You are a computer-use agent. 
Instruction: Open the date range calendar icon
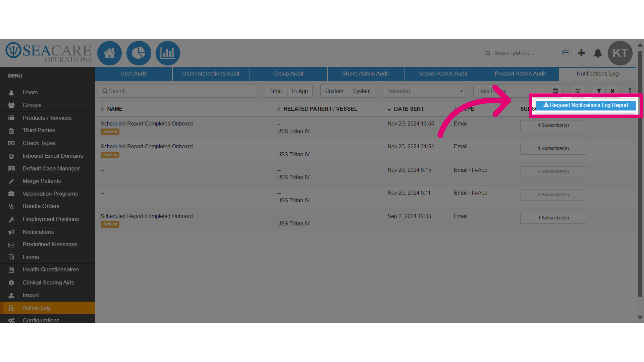pos(555,91)
